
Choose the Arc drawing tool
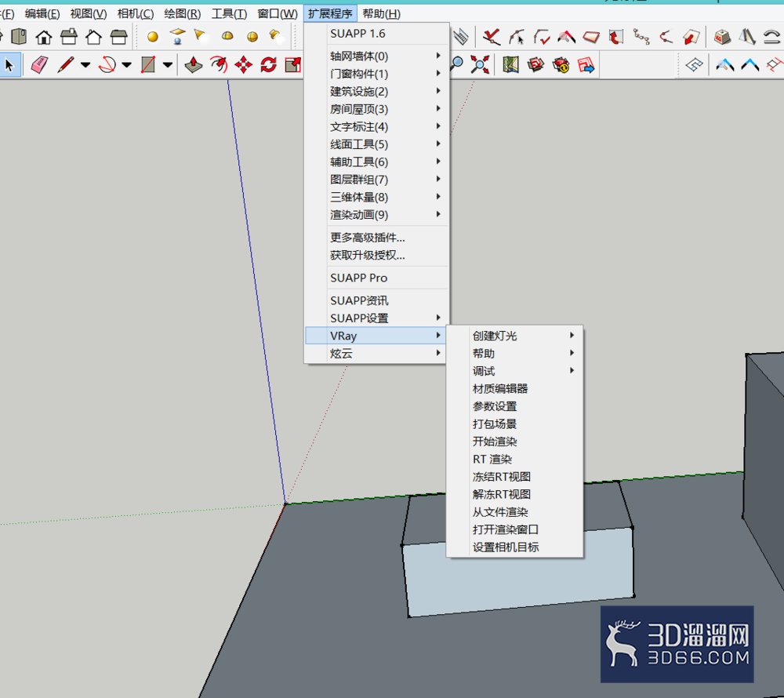[107, 65]
